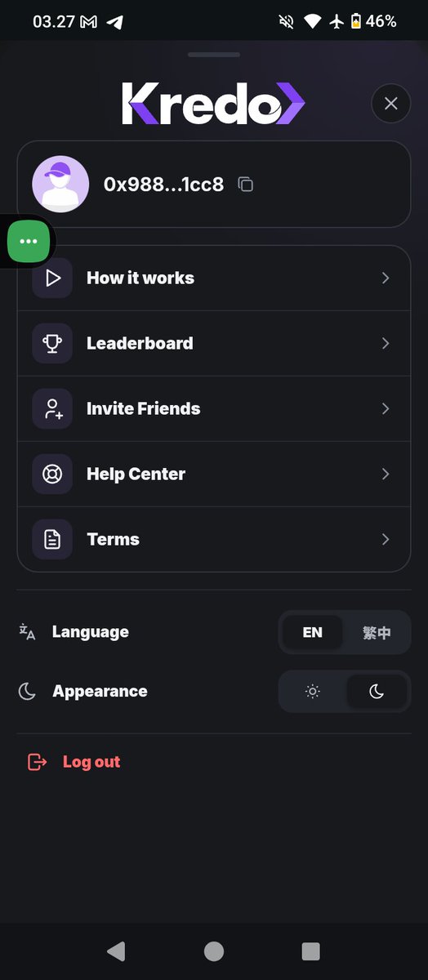Switch language to 繁中
This screenshot has width=428, height=980.
(377, 632)
